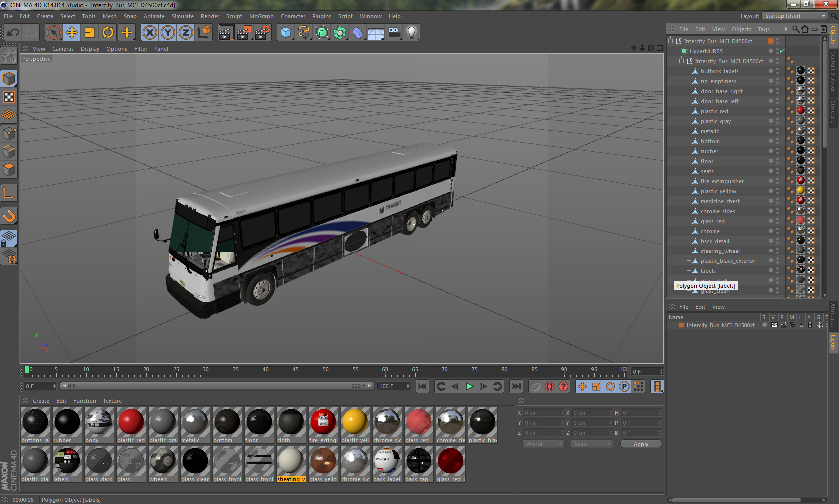Go to end of animation
The image size is (839, 504).
pos(516,386)
